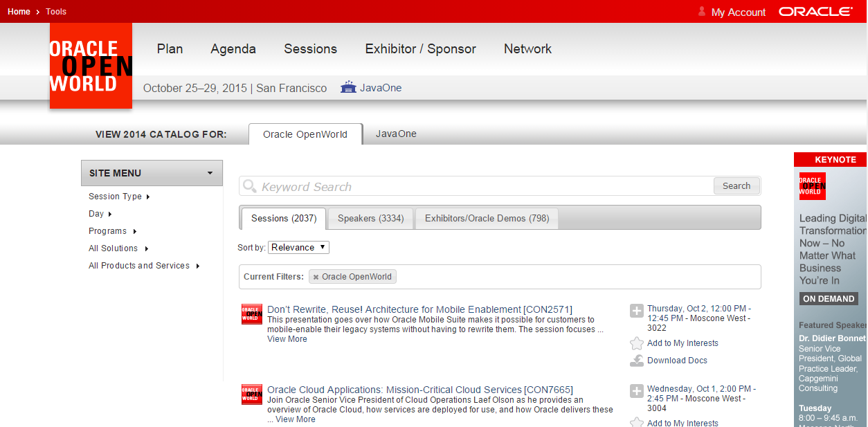Open the Plan menu
This screenshot has height=427, width=868.
click(x=170, y=49)
